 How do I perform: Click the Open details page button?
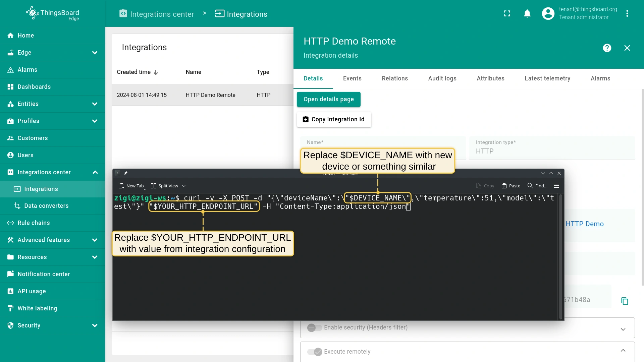click(328, 99)
